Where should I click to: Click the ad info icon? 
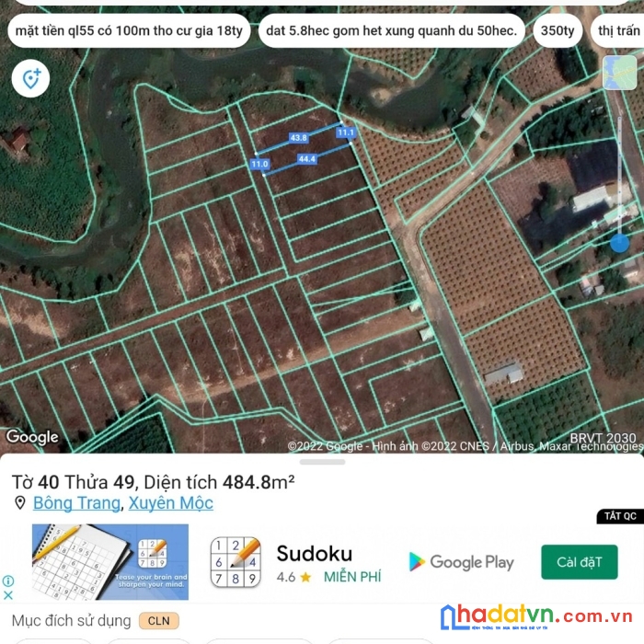(8, 581)
